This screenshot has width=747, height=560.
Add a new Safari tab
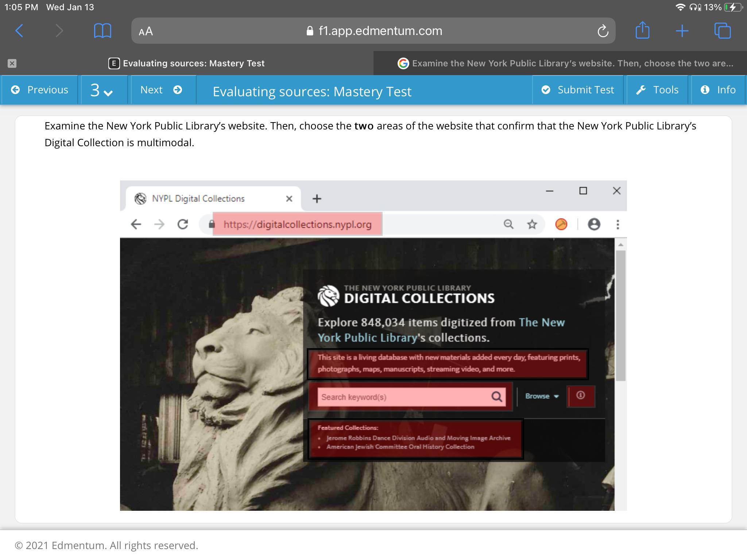click(682, 31)
